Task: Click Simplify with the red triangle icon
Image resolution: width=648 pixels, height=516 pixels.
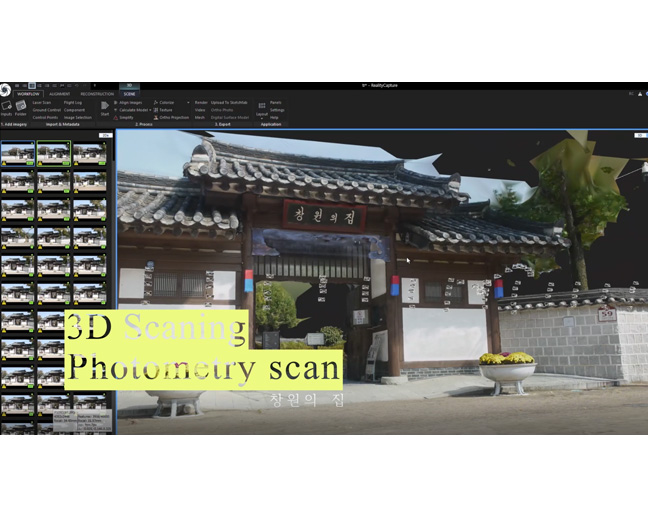Action: pyautogui.click(x=124, y=117)
